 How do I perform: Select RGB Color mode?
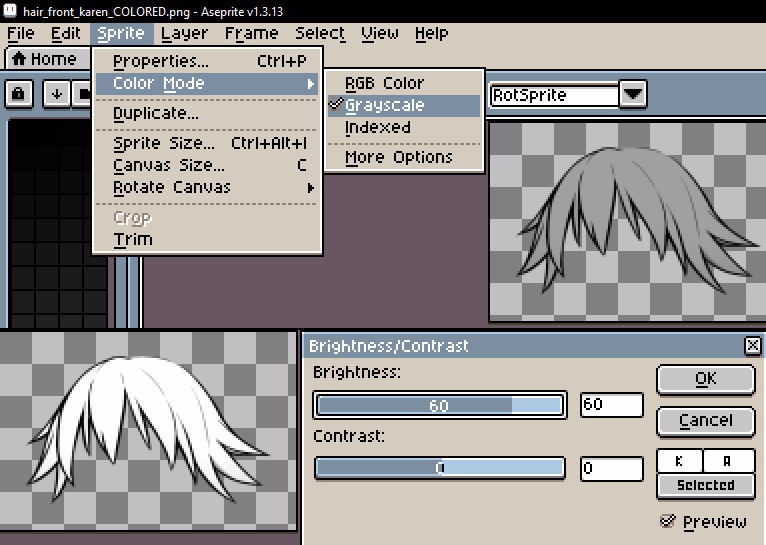coord(384,83)
